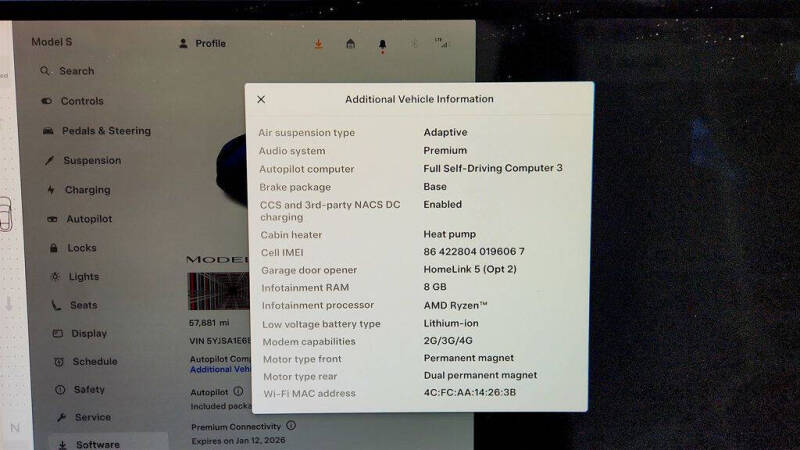Screen dimensions: 800x450
Task: Open the Charging menu
Action: point(80,190)
